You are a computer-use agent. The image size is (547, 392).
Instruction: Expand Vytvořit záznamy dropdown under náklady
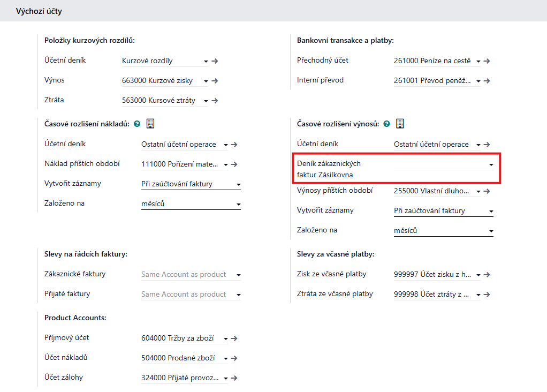(238, 184)
